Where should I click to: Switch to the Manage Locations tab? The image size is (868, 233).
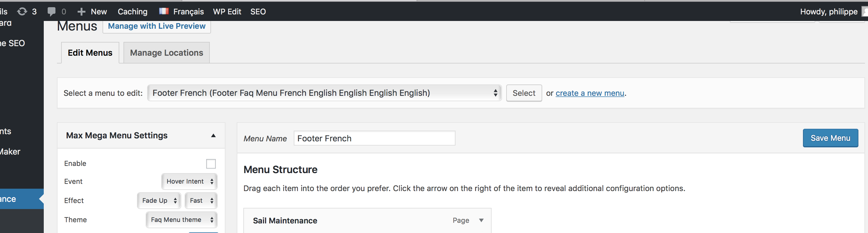click(166, 52)
